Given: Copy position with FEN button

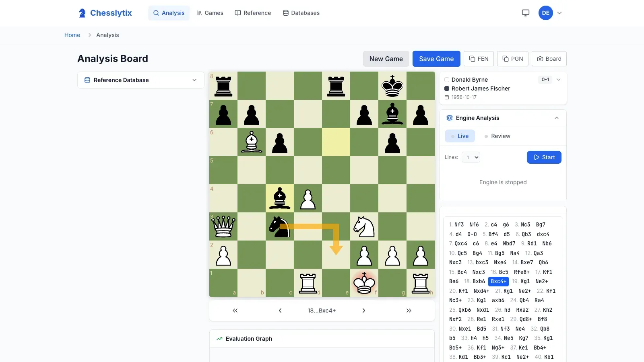Looking at the screenshot, I should pos(479,59).
